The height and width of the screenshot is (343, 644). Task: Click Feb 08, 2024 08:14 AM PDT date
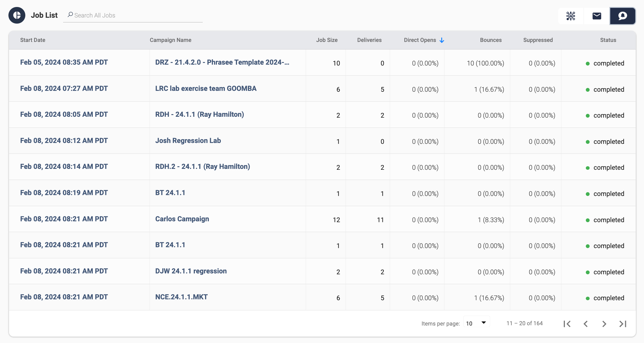tap(64, 167)
